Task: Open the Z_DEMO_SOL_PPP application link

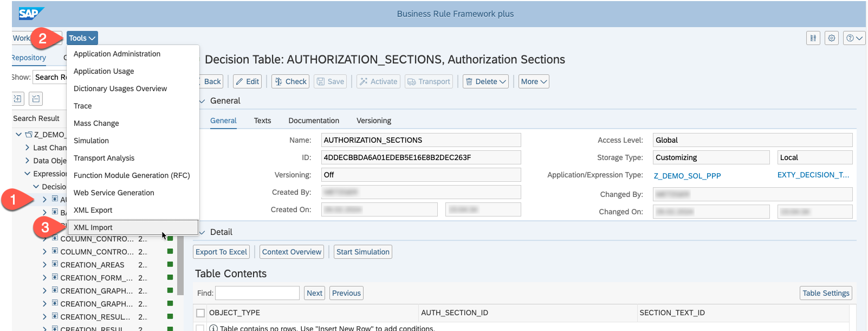Action: pyautogui.click(x=687, y=176)
